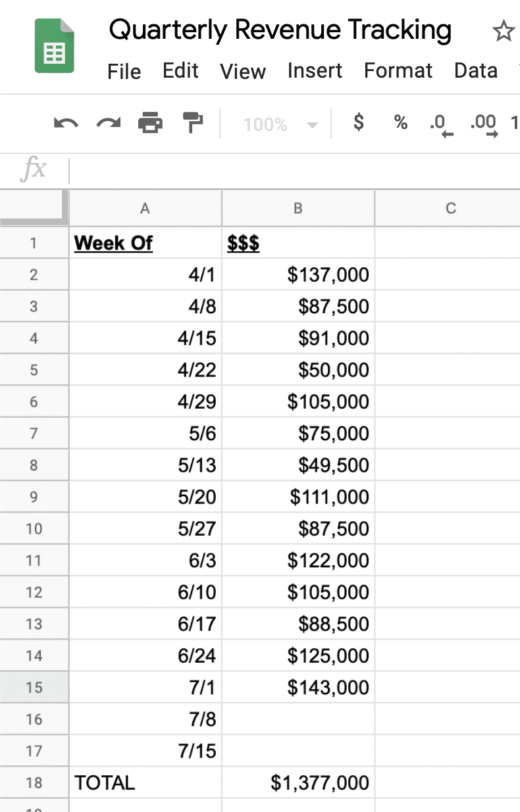This screenshot has width=520, height=812.
Task: Click the Redo arrow icon
Action: point(109,123)
